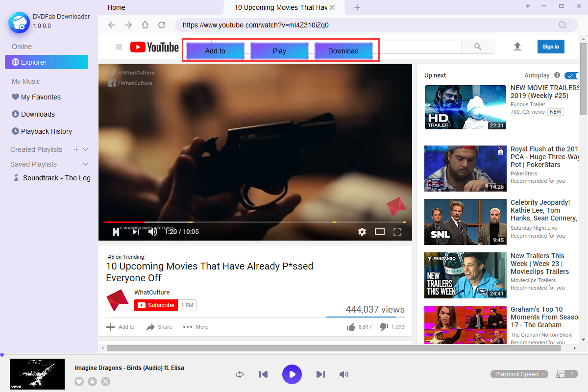Screen dimensions: 588x392
Task: Remove current track with X icon
Action: [x=106, y=381]
